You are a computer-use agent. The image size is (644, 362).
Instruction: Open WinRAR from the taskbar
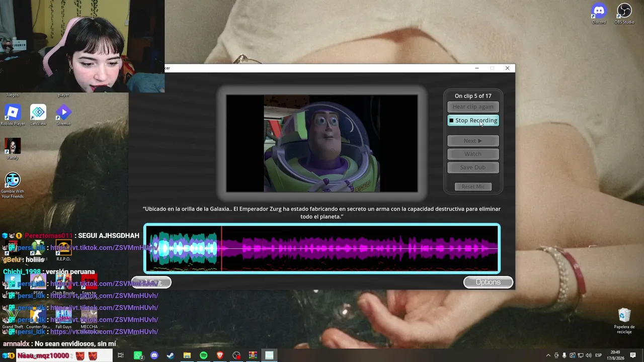click(x=253, y=355)
